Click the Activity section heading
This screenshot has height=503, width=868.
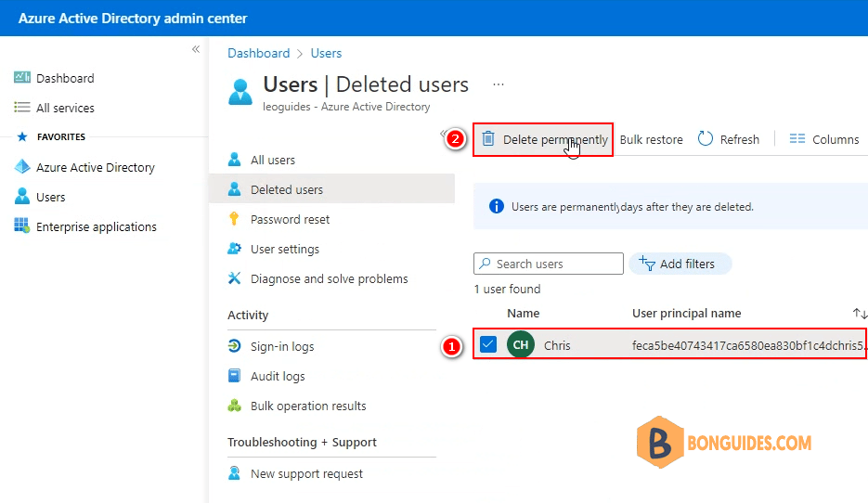click(x=248, y=316)
